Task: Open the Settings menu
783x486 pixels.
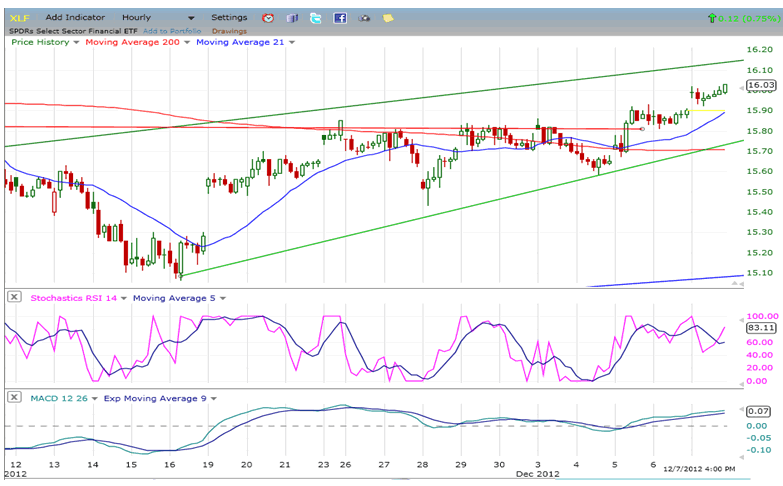Action: coord(229,18)
